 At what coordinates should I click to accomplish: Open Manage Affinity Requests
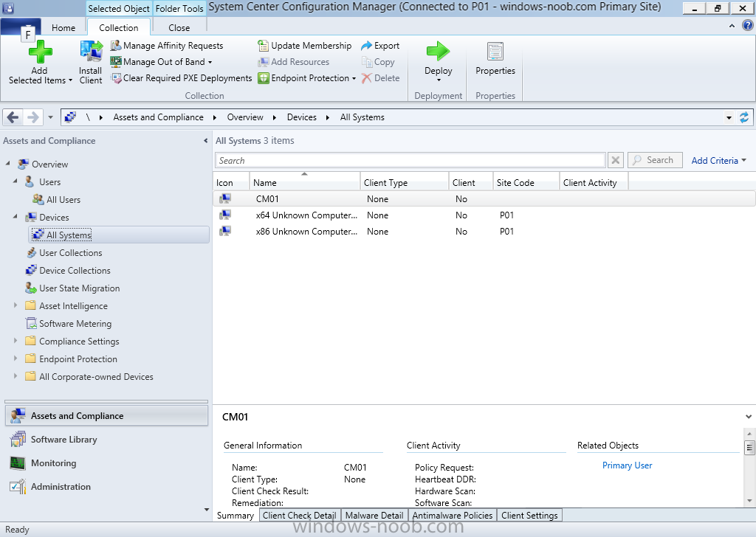[x=167, y=46]
